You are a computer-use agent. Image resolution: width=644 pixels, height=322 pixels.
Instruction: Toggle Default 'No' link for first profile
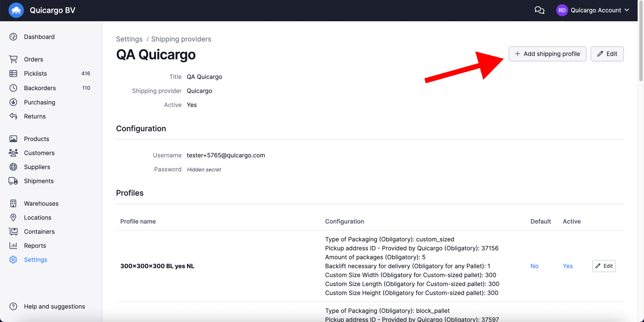coord(534,266)
